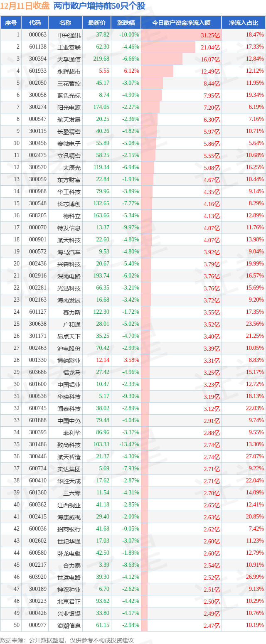The width and height of the screenshot is (266, 644).
Task: Select stock code 688205
Action: click(38, 216)
